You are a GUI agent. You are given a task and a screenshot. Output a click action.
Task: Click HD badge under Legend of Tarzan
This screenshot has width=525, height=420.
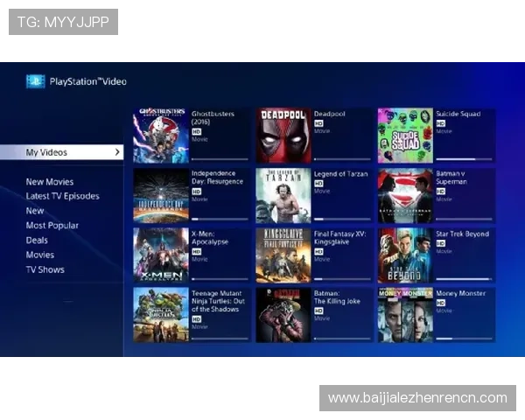(318, 184)
